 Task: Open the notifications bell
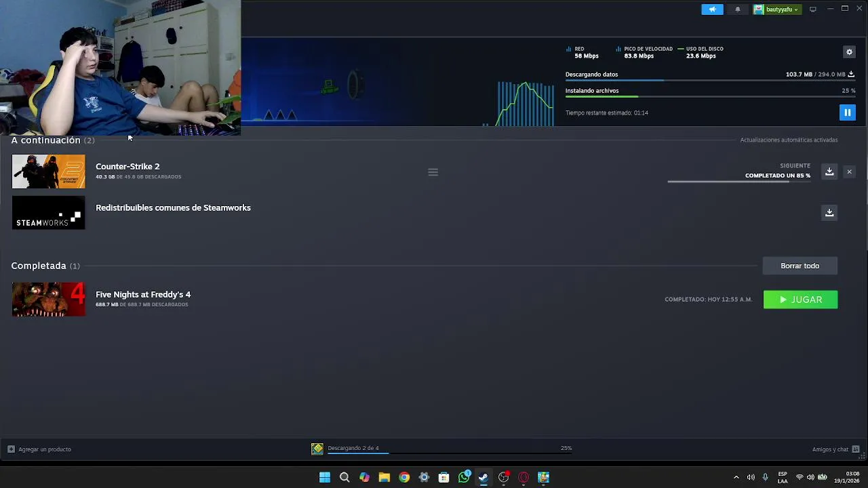(x=738, y=9)
